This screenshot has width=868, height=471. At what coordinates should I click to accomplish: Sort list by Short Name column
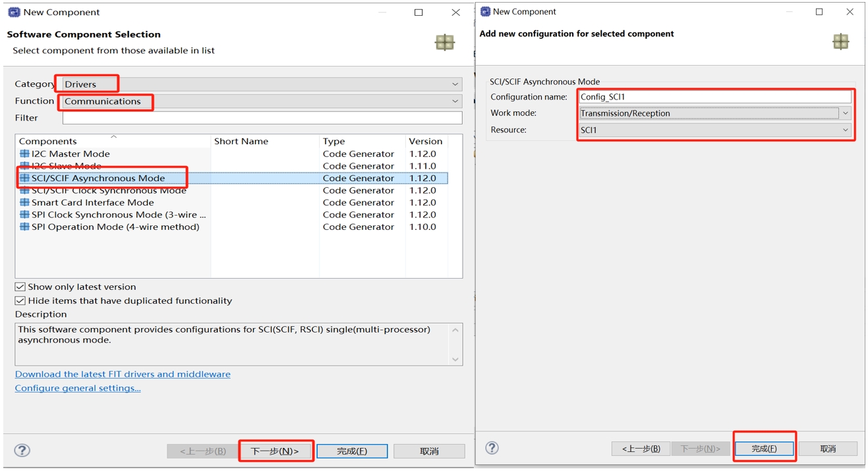(265, 141)
